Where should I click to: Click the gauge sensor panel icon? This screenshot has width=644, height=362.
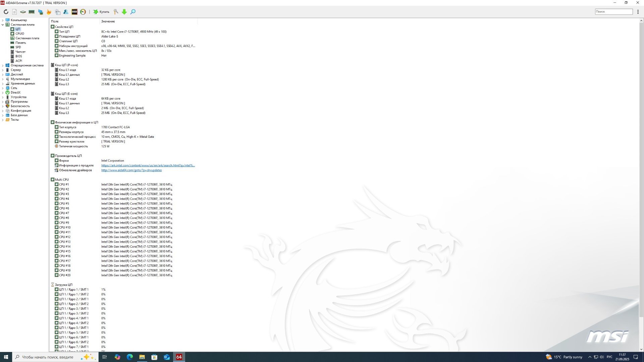[x=83, y=12]
